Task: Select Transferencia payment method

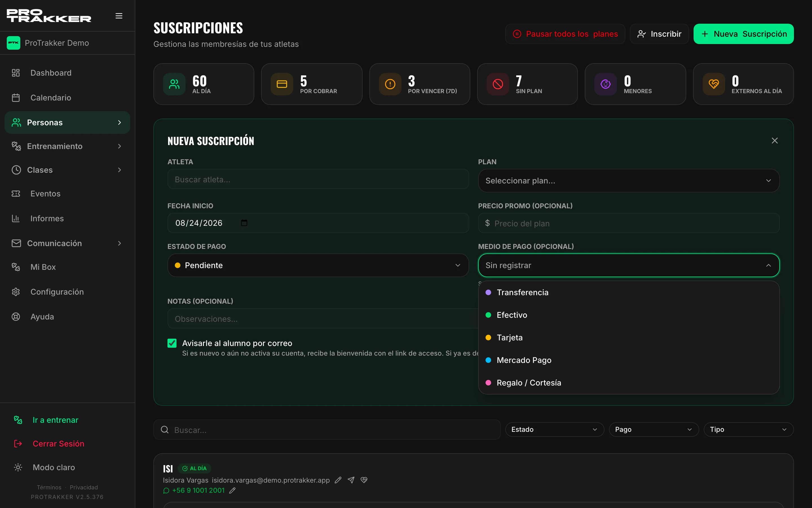Action: [628, 292]
